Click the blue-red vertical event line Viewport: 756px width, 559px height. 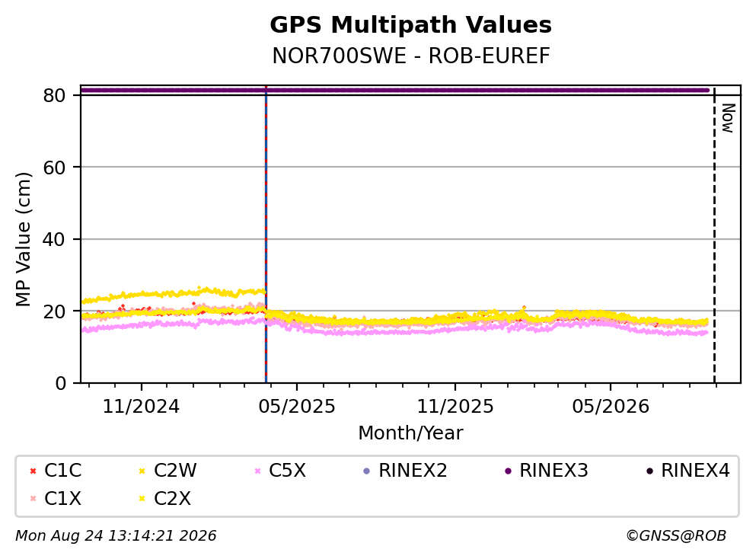coord(266,234)
